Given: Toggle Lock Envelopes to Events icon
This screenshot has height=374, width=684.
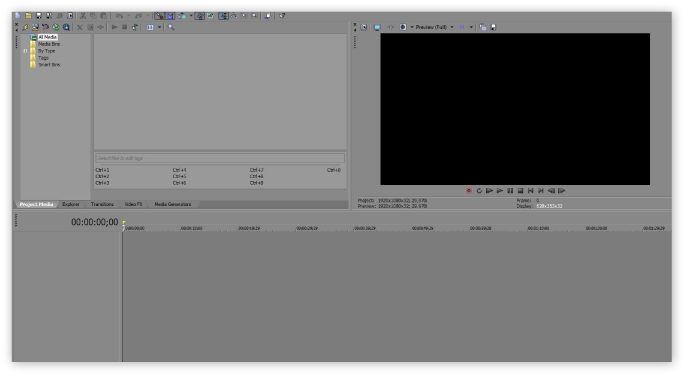Looking at the screenshot, I should 200,16.
